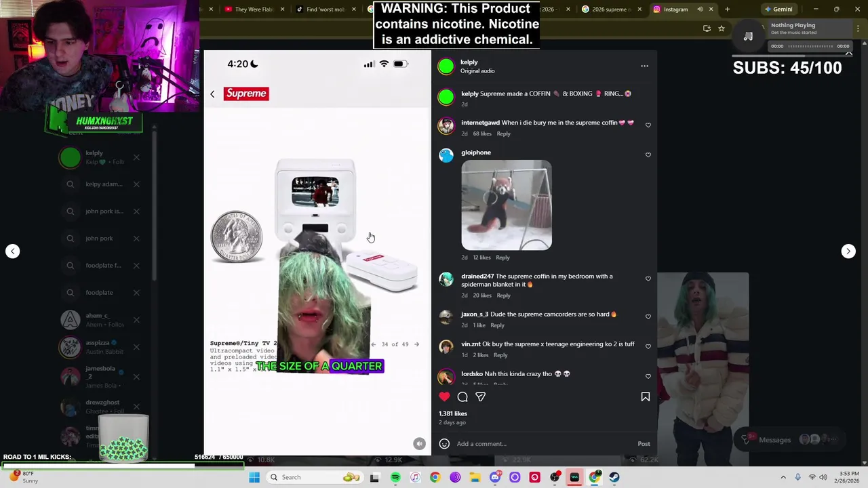
Task: Show hidden system tray icons
Action: (x=783, y=477)
